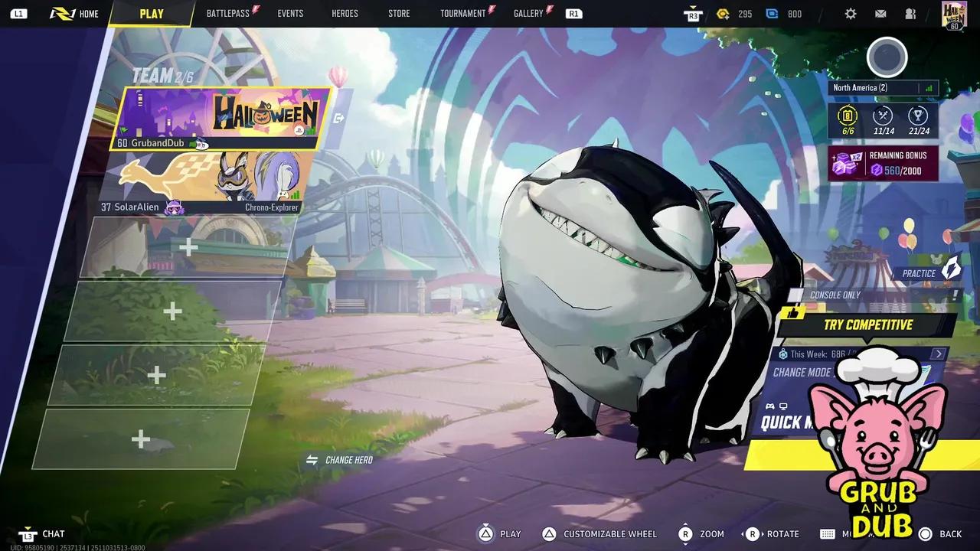Click the gold currency purchase icon

(723, 13)
